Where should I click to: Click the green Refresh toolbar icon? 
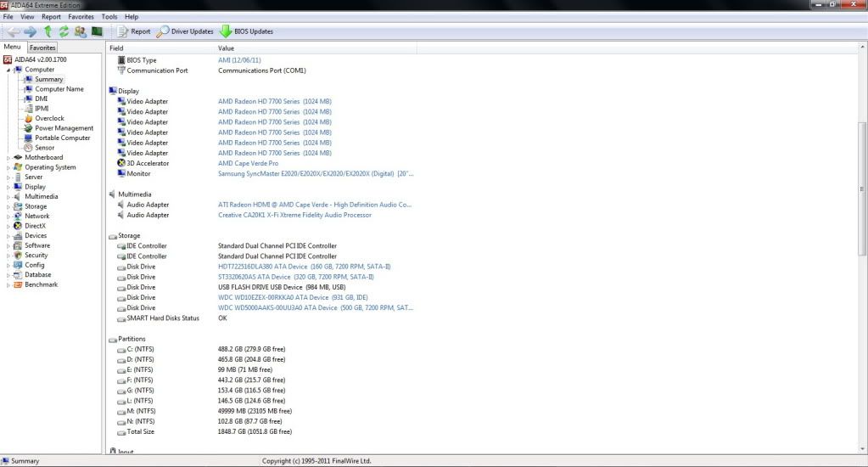64,31
